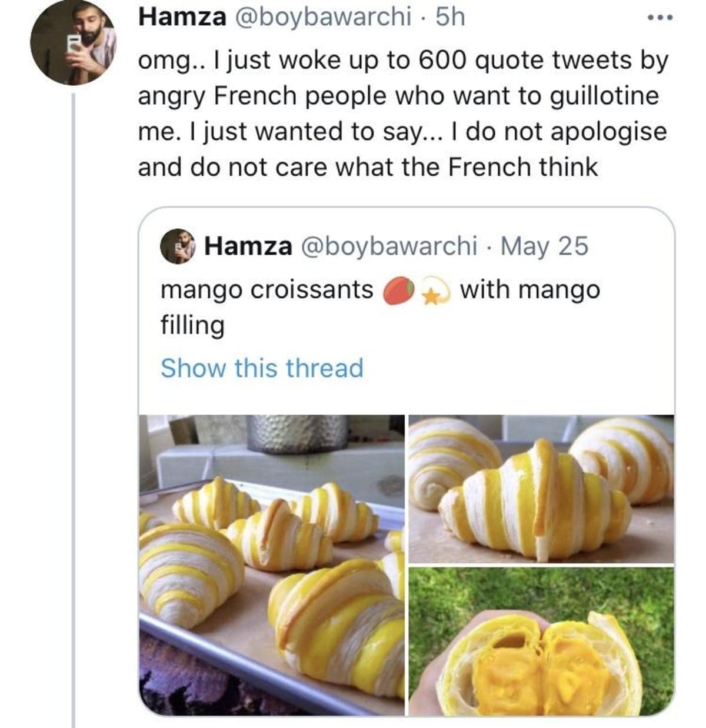
Task: Click the shooting star emoji
Action: 434,292
